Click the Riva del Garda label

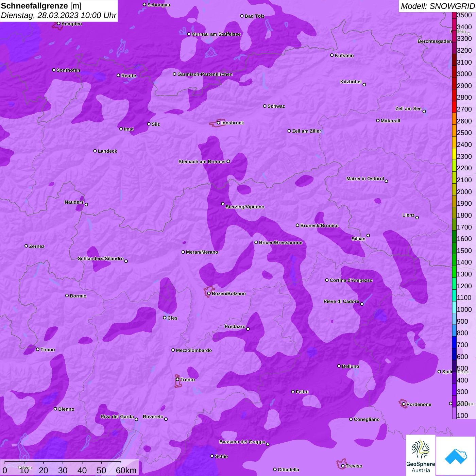(x=117, y=417)
